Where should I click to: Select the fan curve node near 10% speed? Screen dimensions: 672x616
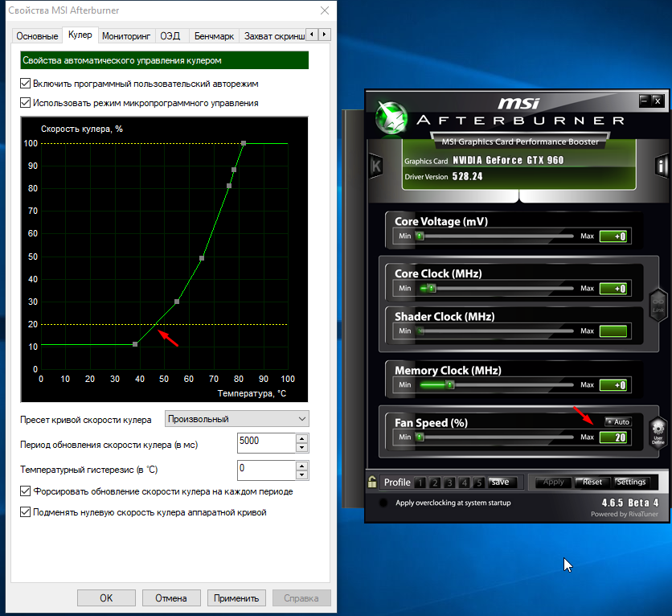pyautogui.click(x=135, y=344)
